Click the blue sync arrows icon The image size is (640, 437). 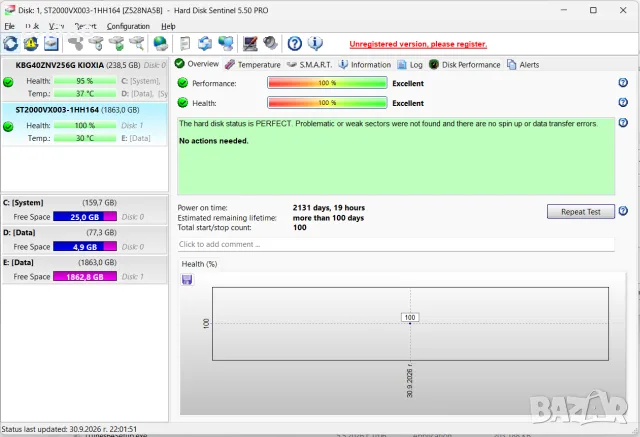[x=205, y=43]
